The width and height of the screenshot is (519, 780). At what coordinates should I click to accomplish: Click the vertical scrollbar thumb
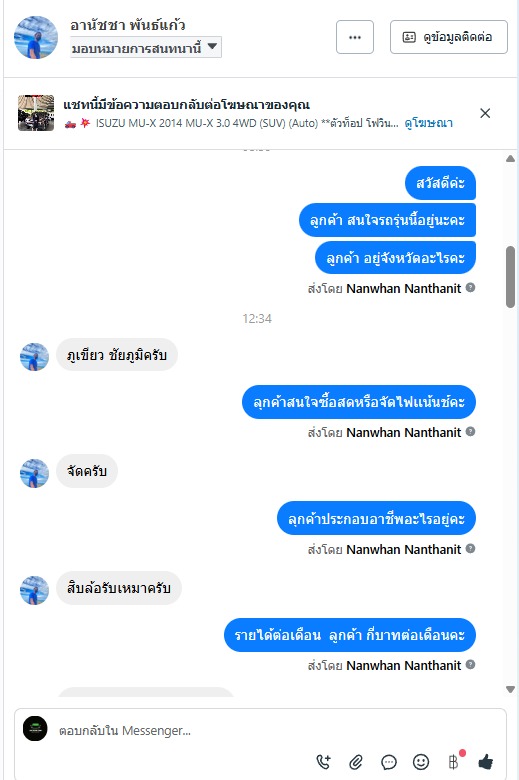click(510, 277)
